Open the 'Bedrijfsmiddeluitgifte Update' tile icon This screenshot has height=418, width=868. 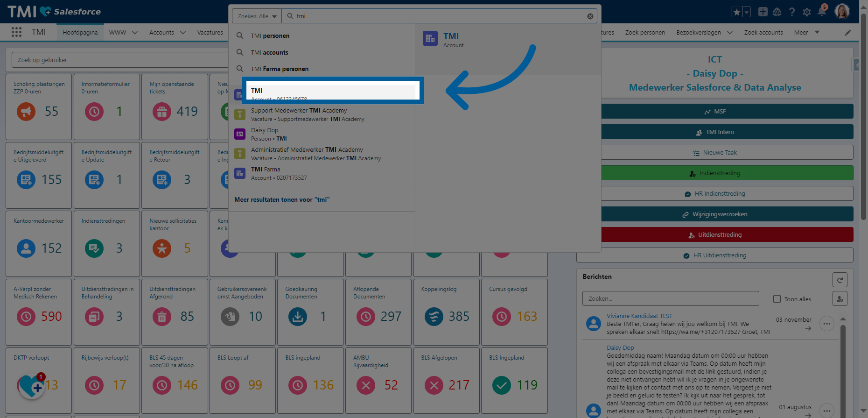(x=94, y=180)
